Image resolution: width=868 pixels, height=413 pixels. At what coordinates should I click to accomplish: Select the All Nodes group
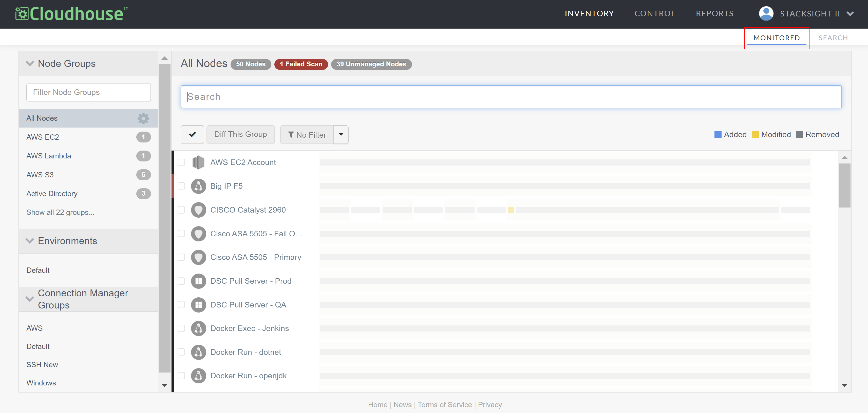tap(88, 118)
